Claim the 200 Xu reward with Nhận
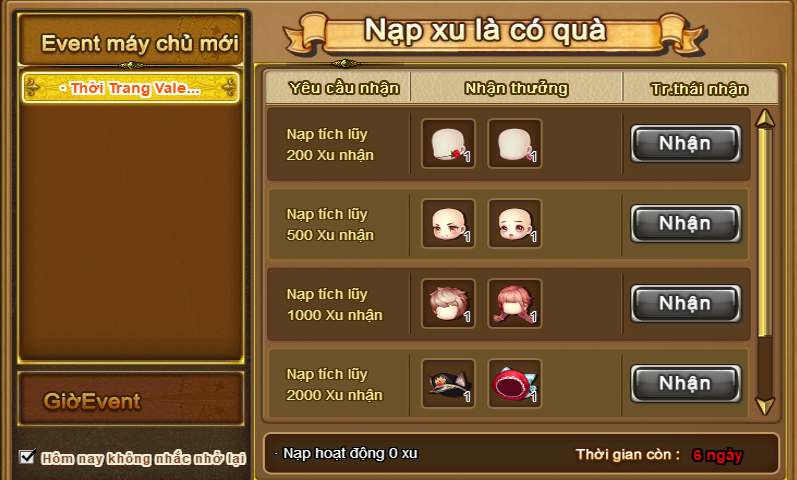797x480 pixels. click(x=686, y=143)
